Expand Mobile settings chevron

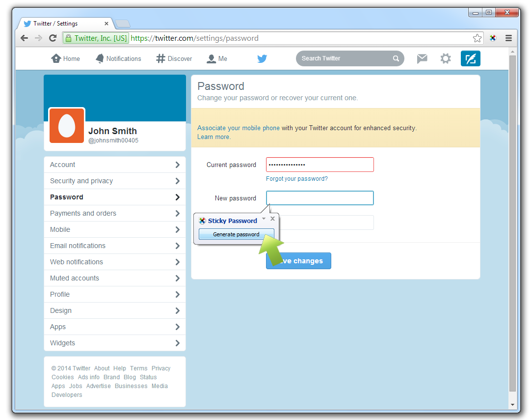[177, 230]
